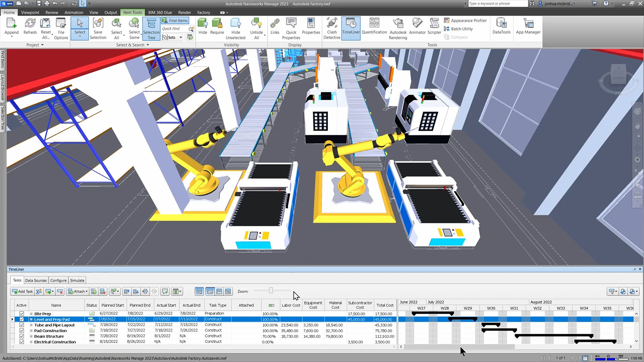
Task: Adjust the TimeLiner Zoom slider
Action: pyautogui.click(x=271, y=291)
